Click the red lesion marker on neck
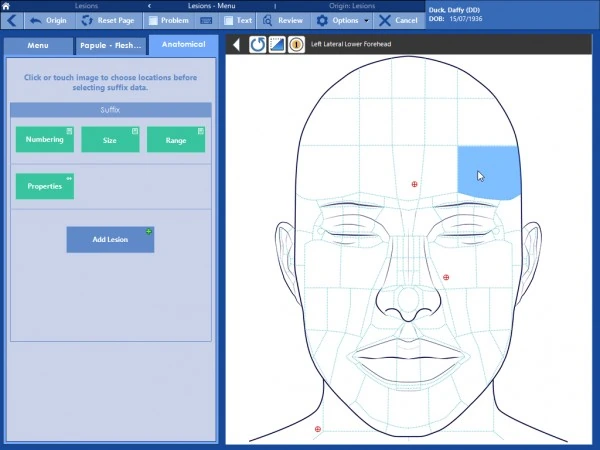600x450 pixels. tap(318, 429)
